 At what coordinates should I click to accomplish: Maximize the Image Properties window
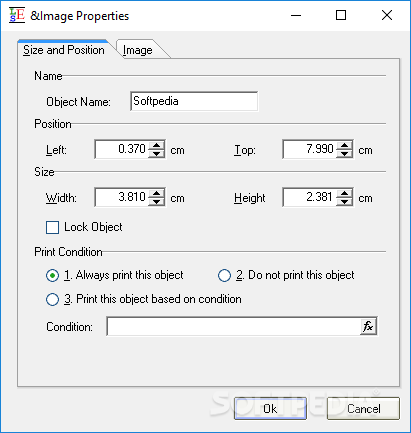[x=341, y=15]
